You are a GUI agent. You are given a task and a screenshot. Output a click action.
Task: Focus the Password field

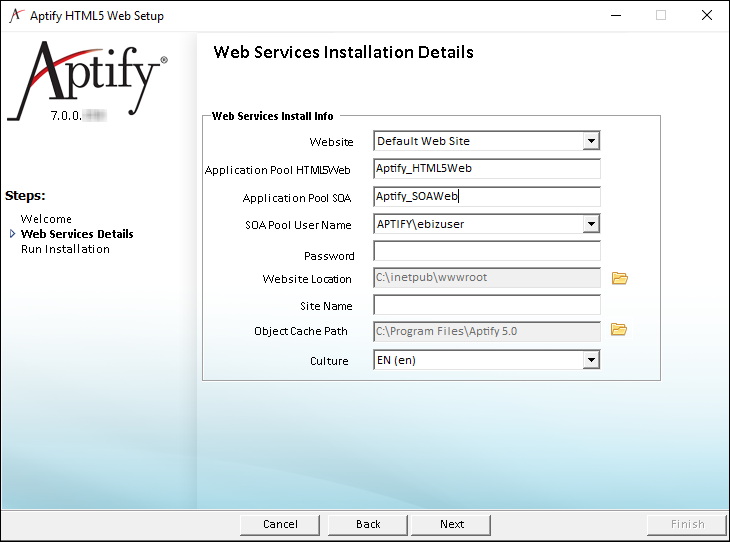pos(487,251)
